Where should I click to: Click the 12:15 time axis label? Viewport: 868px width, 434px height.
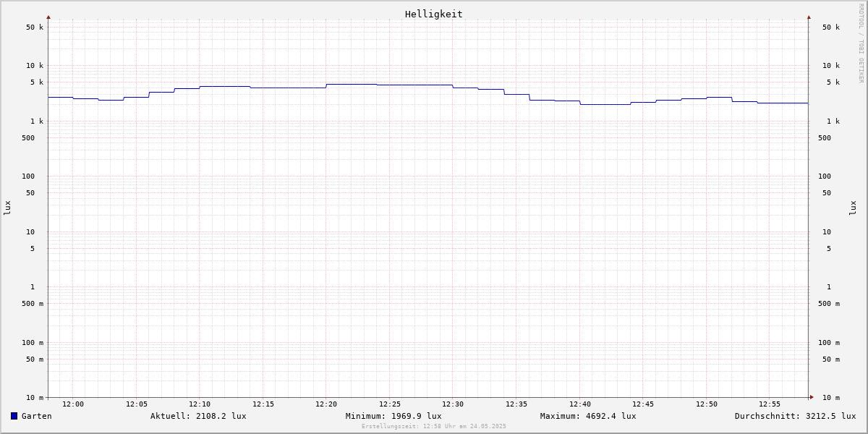[x=263, y=404]
